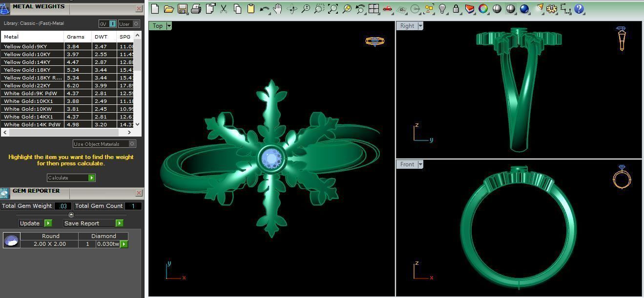Click the Undo arrow icon

[265, 9]
